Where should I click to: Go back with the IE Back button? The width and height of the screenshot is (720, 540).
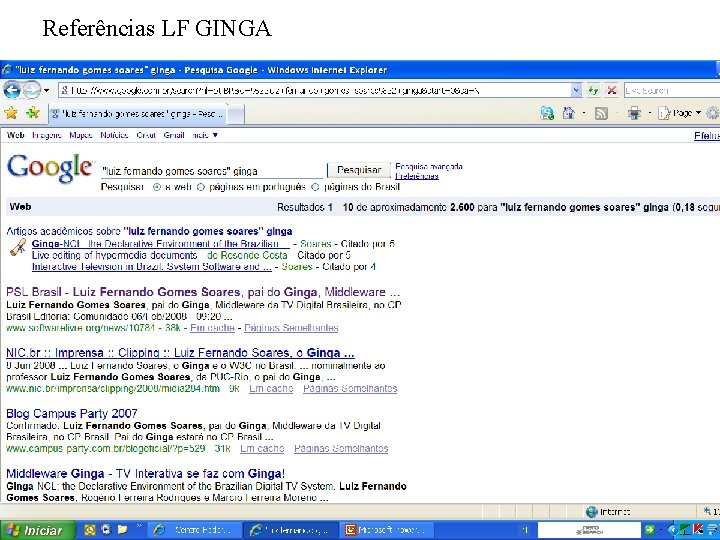12,90
